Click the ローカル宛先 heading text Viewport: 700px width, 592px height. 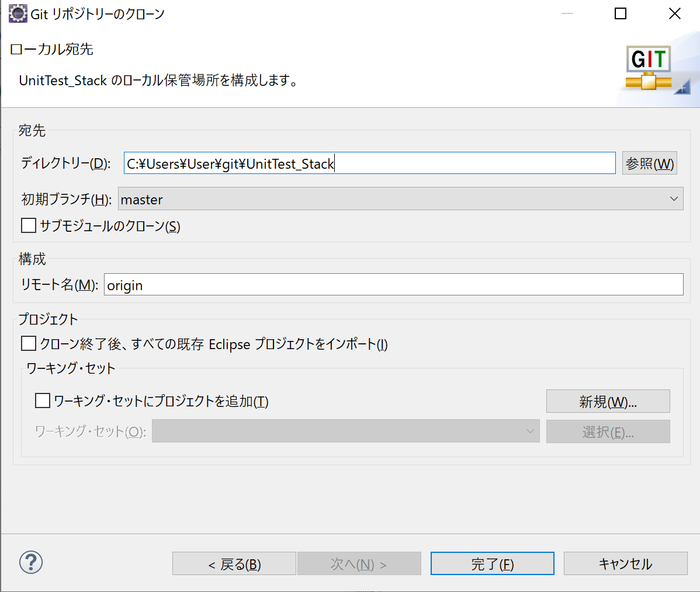pyautogui.click(x=51, y=49)
